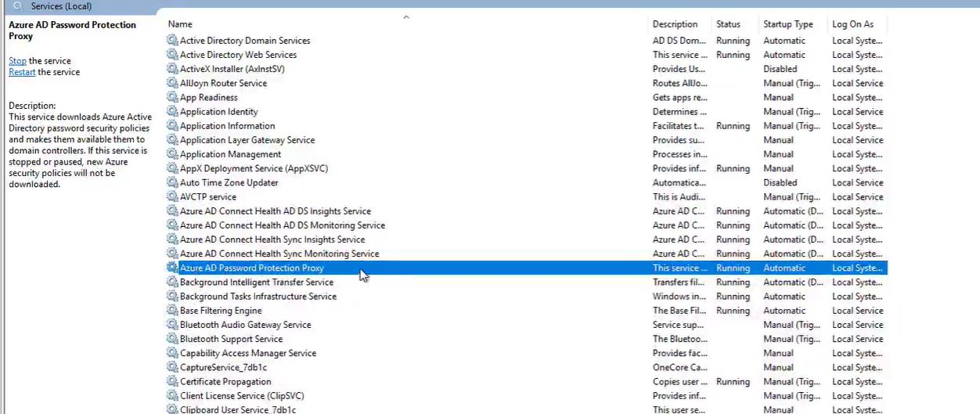Click the Log On As column header
980x414 pixels.
click(852, 24)
